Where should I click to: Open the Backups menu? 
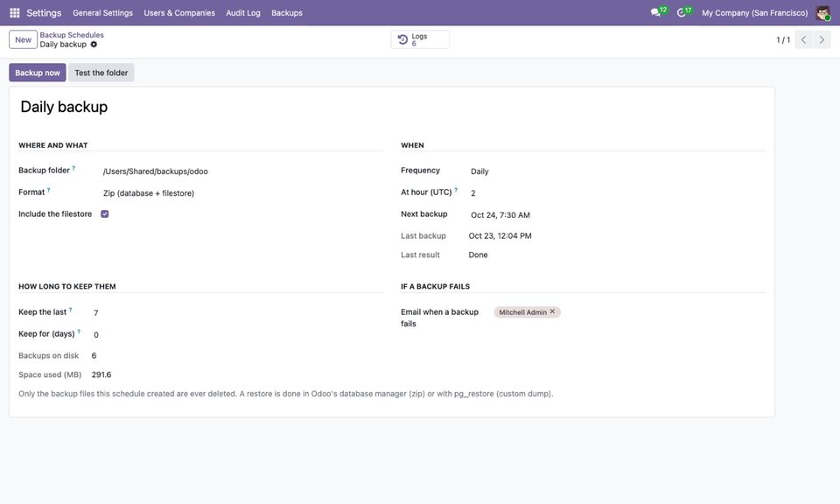click(287, 13)
